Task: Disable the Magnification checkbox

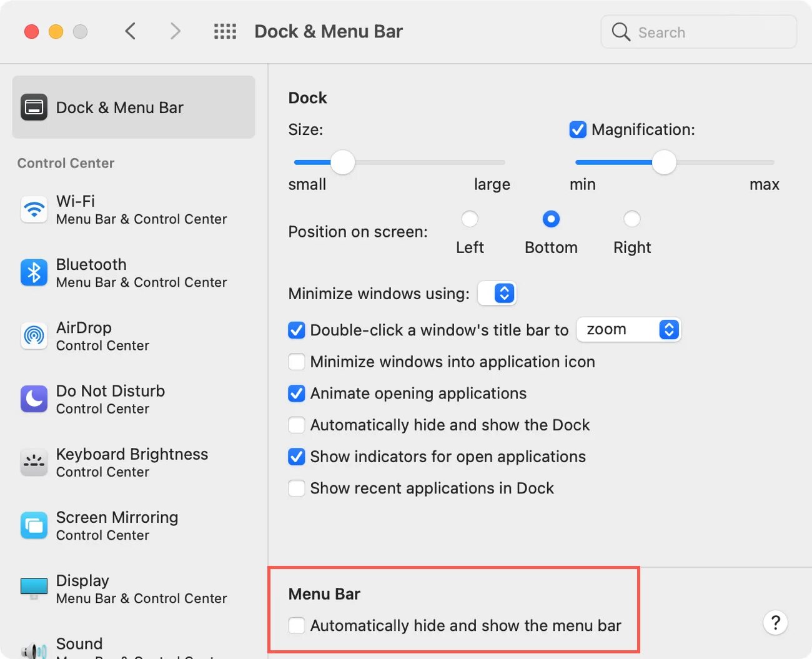Action: coord(578,130)
